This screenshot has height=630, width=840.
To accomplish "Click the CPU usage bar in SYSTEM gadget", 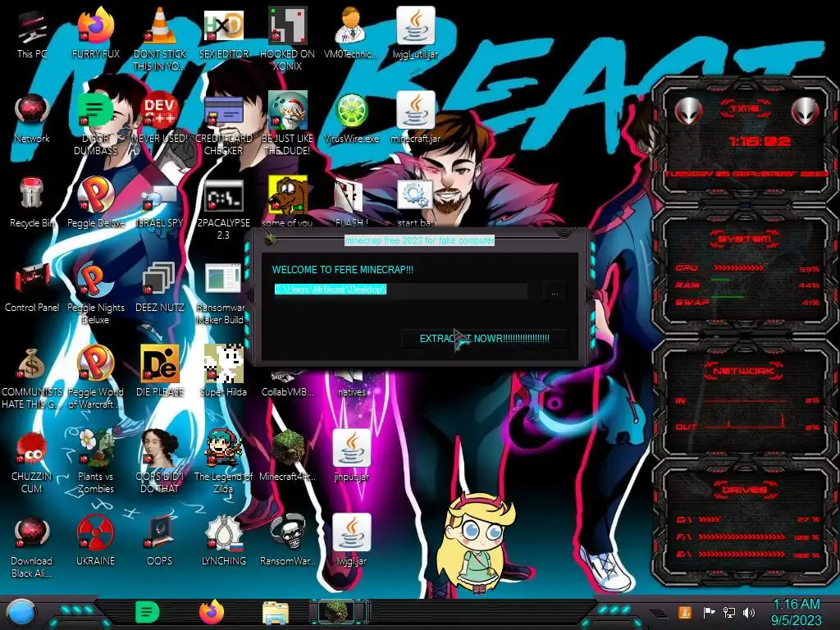I will tap(738, 267).
